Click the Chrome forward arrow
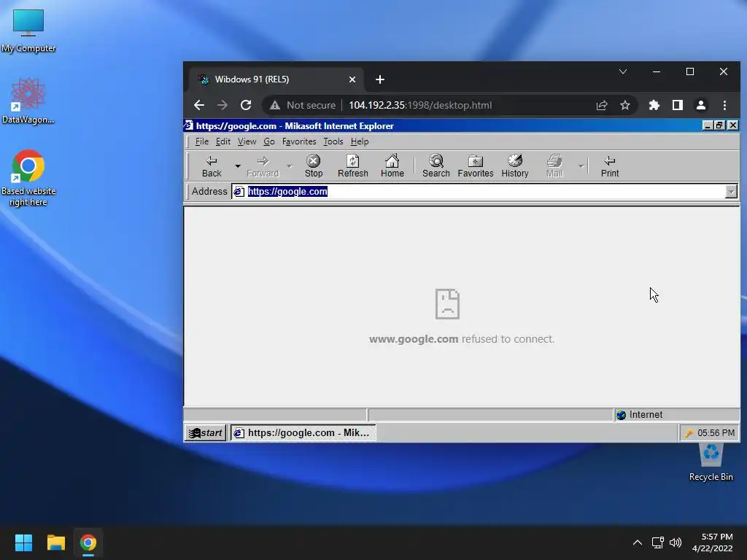The height and width of the screenshot is (560, 747). tap(222, 105)
